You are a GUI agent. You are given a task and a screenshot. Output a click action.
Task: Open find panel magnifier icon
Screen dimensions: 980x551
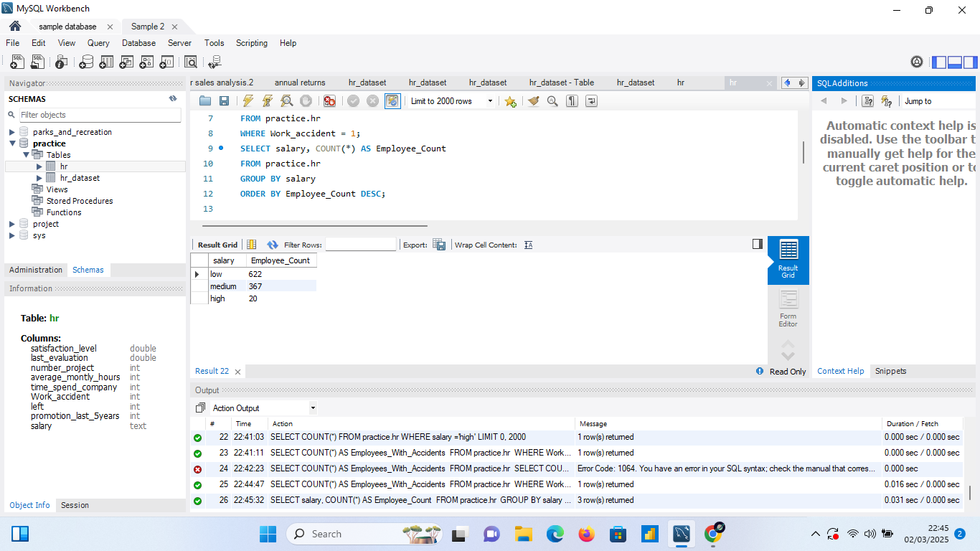coord(552,101)
